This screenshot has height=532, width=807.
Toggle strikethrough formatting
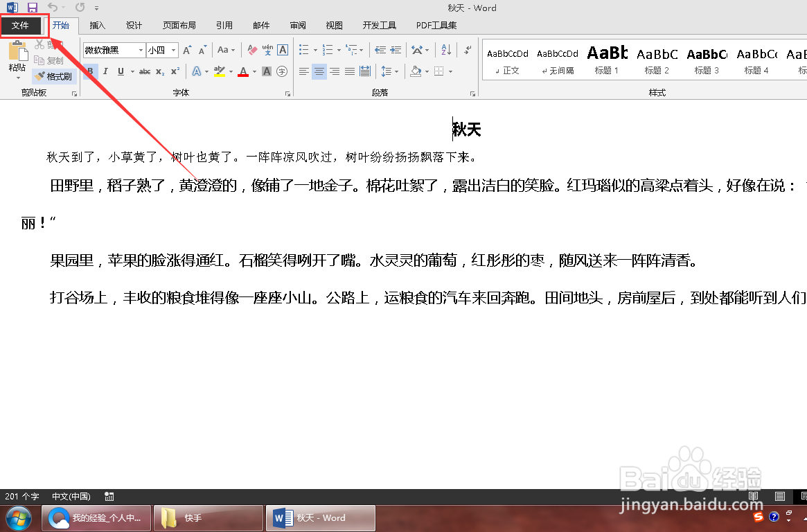coord(145,71)
